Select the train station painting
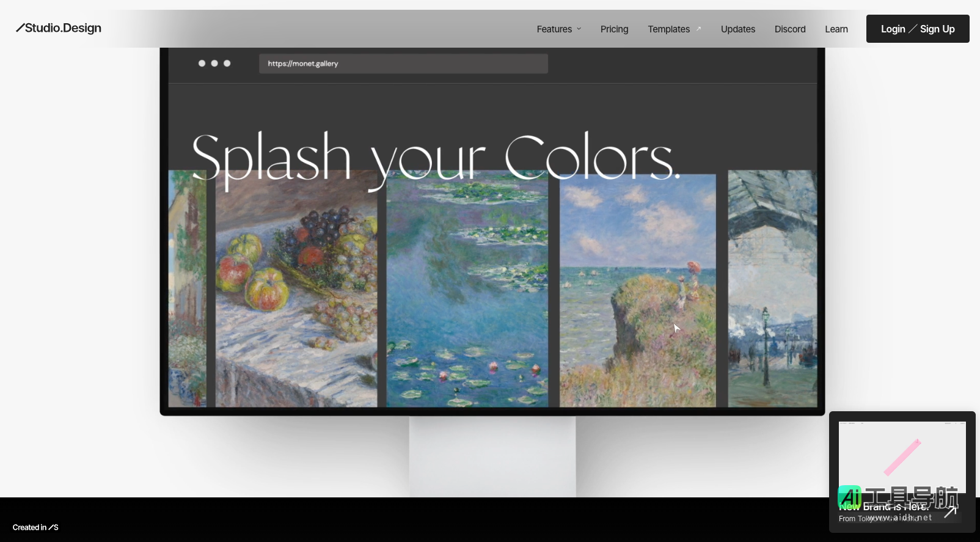 point(772,293)
